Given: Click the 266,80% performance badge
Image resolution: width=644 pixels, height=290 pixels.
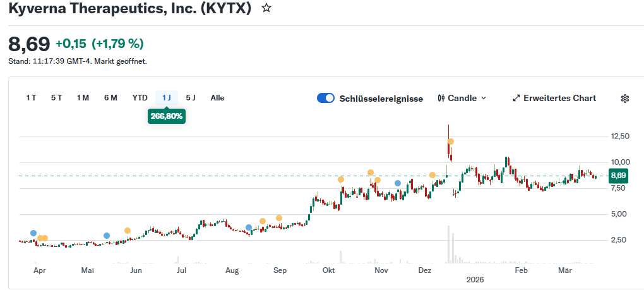Looking at the screenshot, I should [167, 116].
